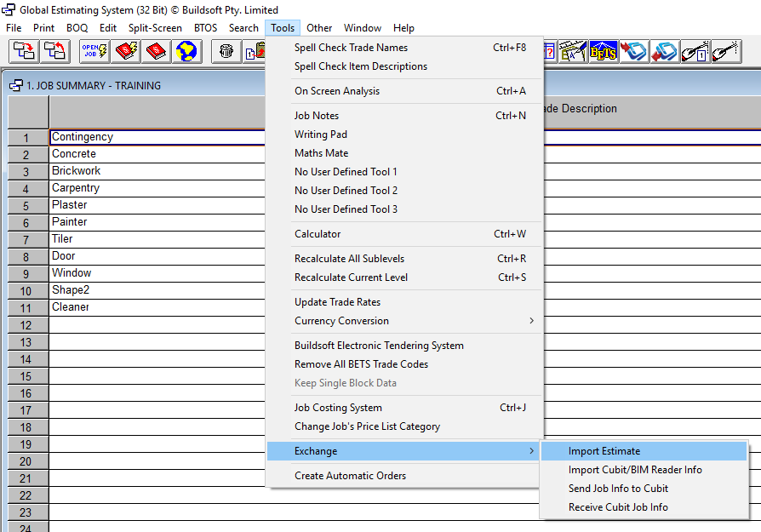This screenshot has height=532, width=761.
Task: Click the rightmost digitizer pointer toolbar icon
Action: pyautogui.click(x=725, y=52)
